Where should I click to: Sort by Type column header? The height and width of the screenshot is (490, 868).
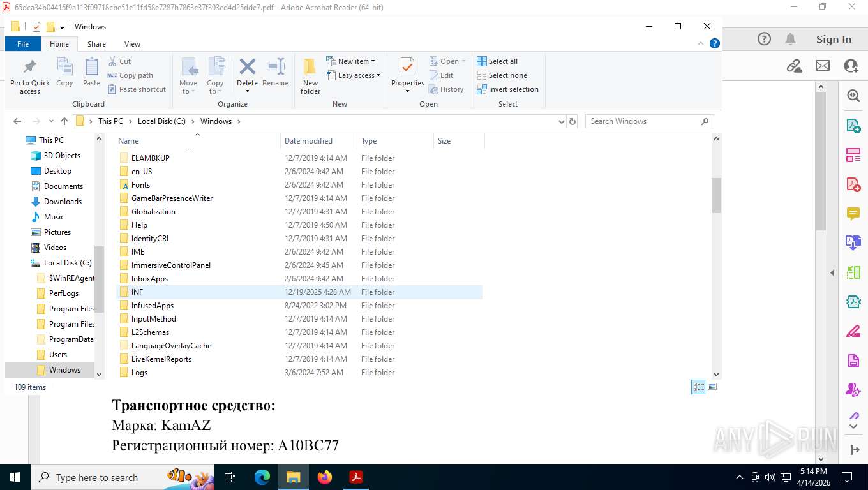pos(395,141)
